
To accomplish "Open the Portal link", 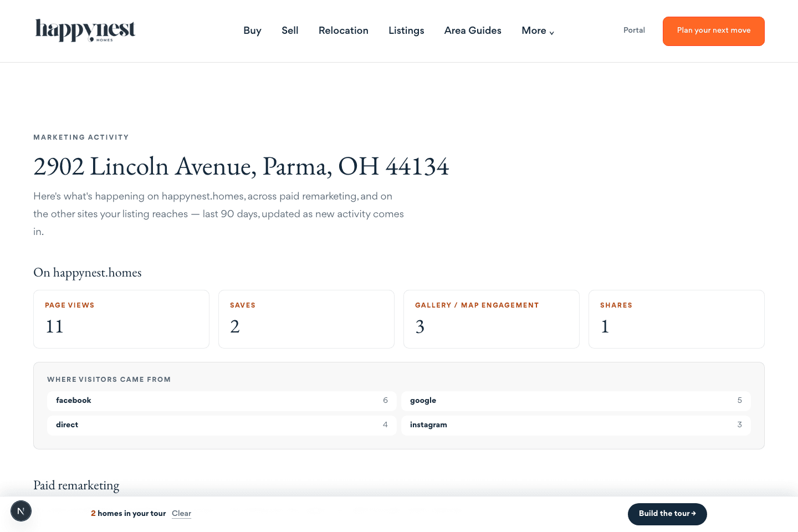I will click(634, 30).
